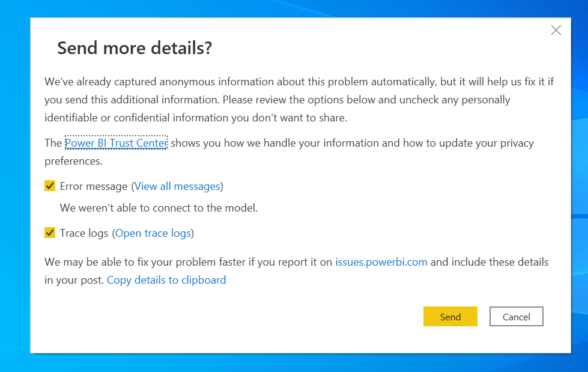Uncheck the Trace logs checkbox
This screenshot has height=372, width=588.
tap(50, 233)
